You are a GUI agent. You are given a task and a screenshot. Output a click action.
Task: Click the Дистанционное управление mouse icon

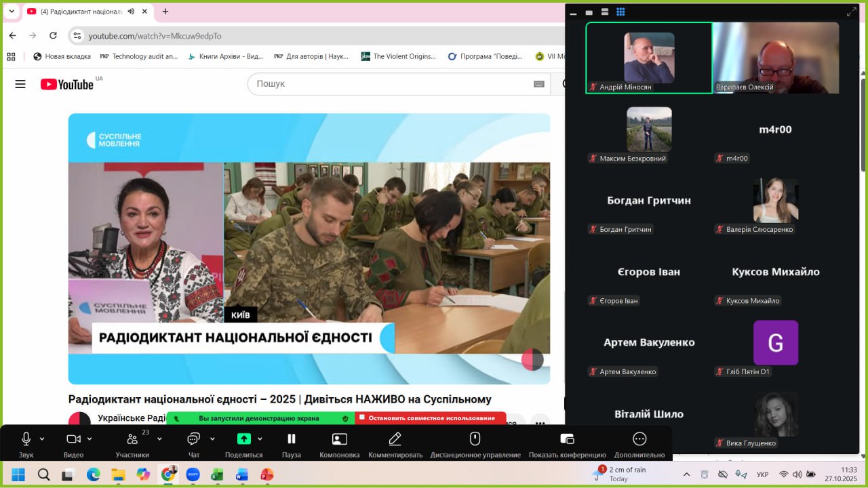click(475, 439)
